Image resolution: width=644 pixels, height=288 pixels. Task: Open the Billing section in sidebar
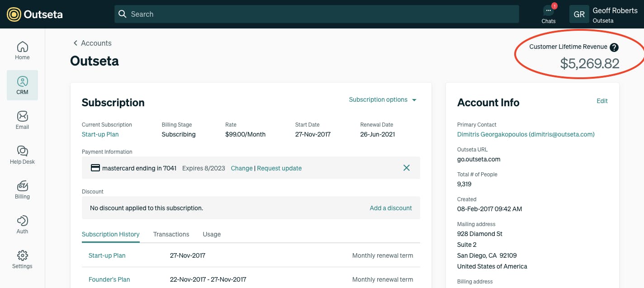(22, 190)
